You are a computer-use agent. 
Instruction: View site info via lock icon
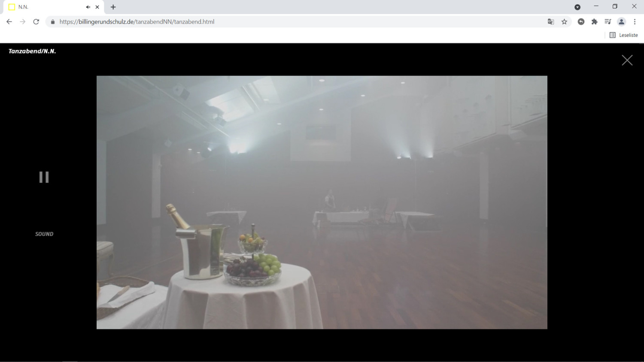[53, 22]
